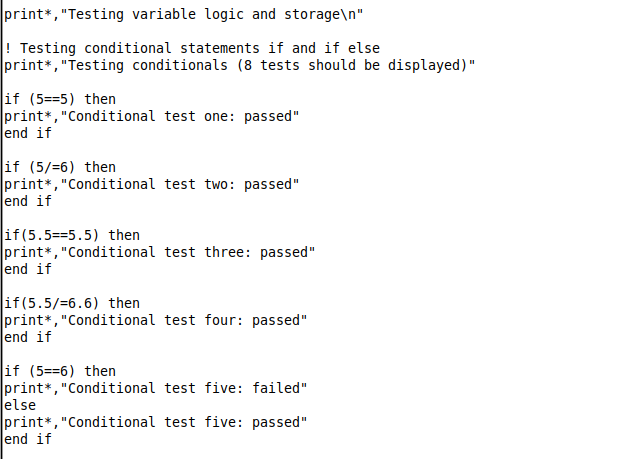The width and height of the screenshot is (640, 459).
Task: Click "end if" below conditional test four
Action: point(28,337)
